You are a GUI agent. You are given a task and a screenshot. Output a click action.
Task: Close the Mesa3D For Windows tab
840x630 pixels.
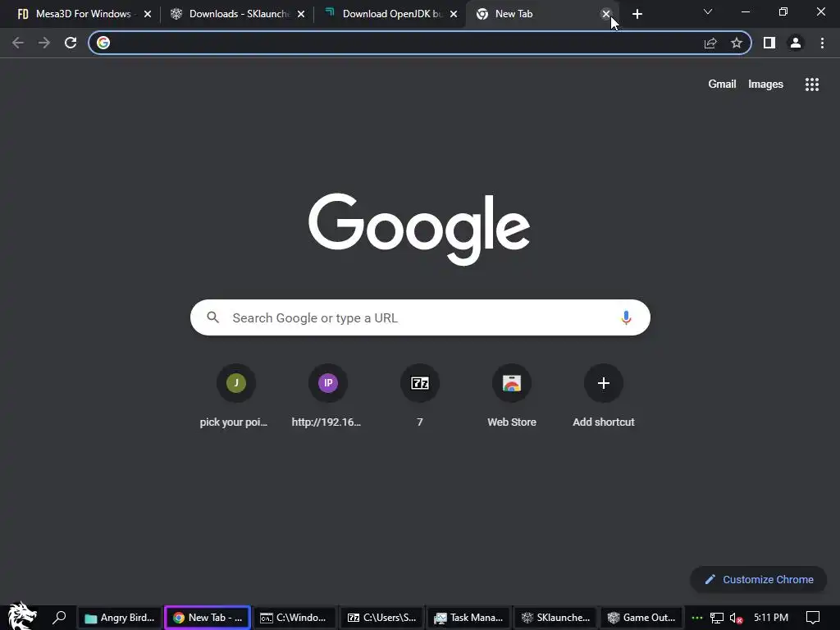pyautogui.click(x=148, y=14)
